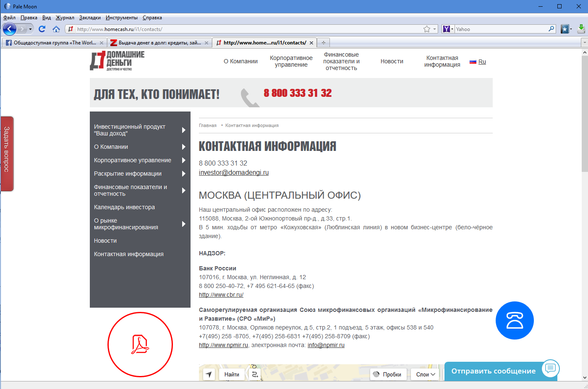Toggle the map Пробки traffic button
The width and height of the screenshot is (588, 389).
(388, 374)
